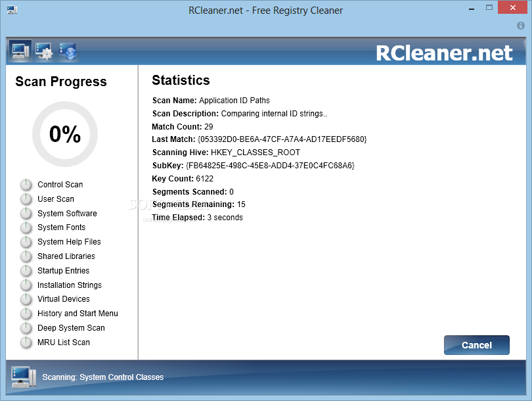Minimize the RCleaner window
532x401 pixels.
click(472, 8)
